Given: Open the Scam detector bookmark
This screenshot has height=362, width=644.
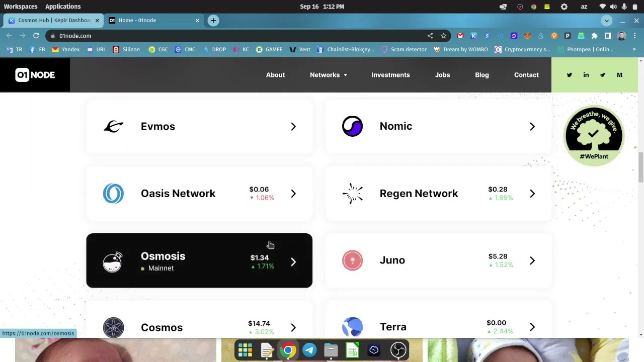Looking at the screenshot, I should [x=404, y=49].
